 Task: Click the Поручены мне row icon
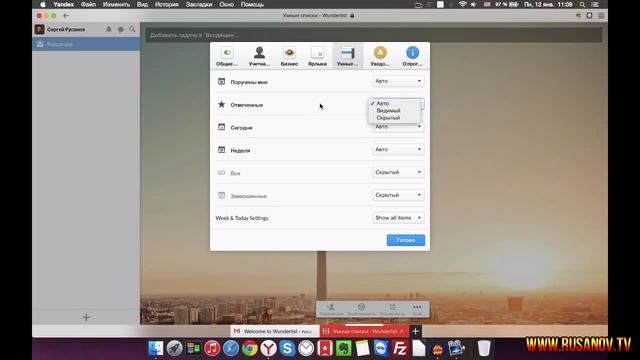coord(221,82)
